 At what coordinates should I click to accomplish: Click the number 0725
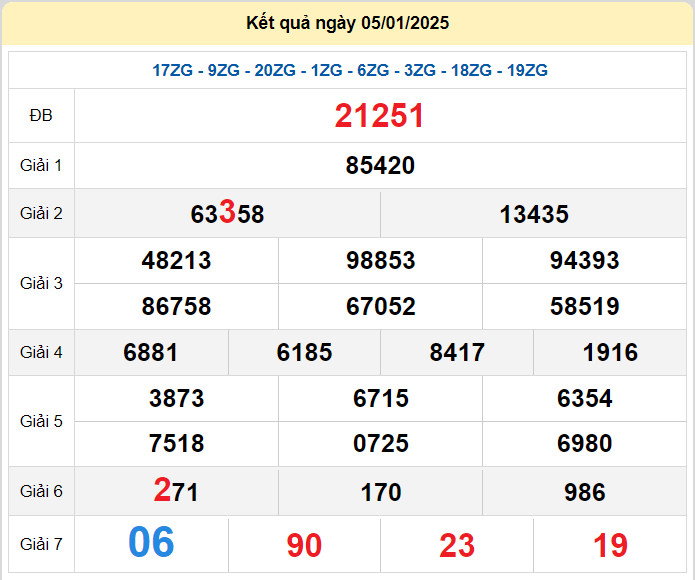click(x=381, y=443)
